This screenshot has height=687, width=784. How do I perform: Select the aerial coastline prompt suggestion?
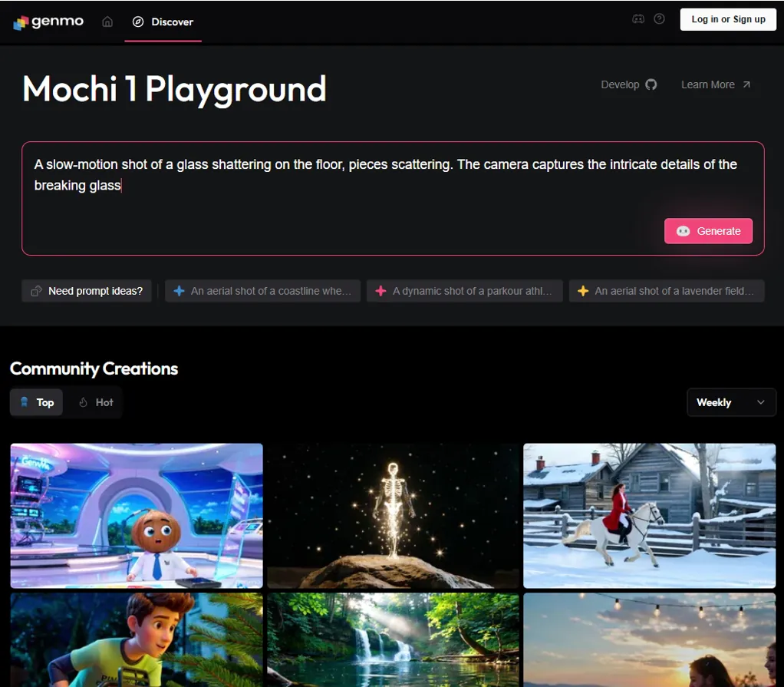[262, 291]
